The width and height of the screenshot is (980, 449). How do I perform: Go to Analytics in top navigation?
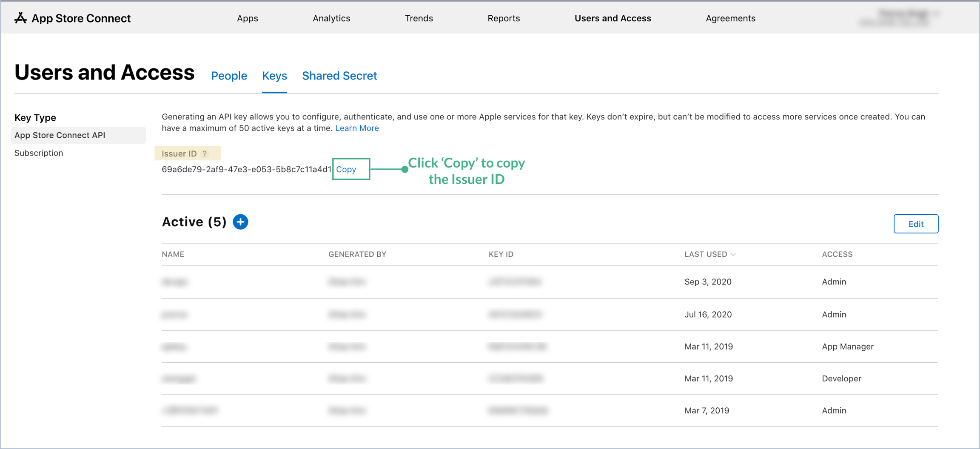pos(331,18)
